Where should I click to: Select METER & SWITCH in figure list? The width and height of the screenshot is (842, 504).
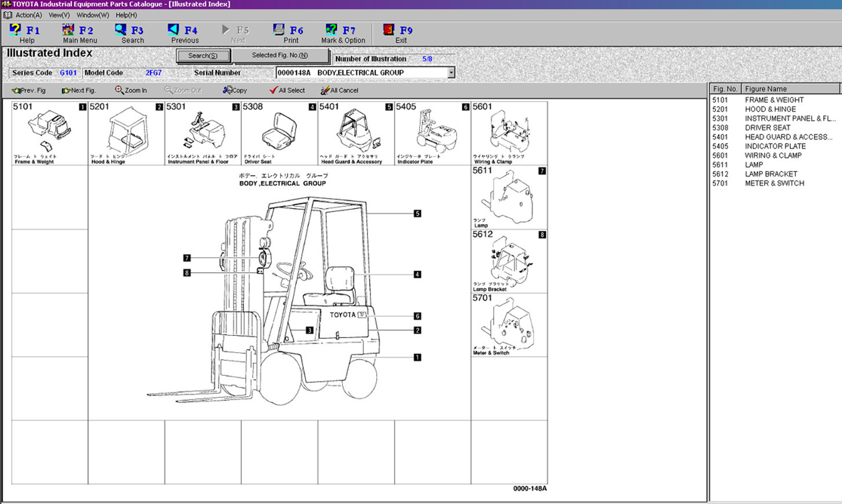click(x=774, y=183)
